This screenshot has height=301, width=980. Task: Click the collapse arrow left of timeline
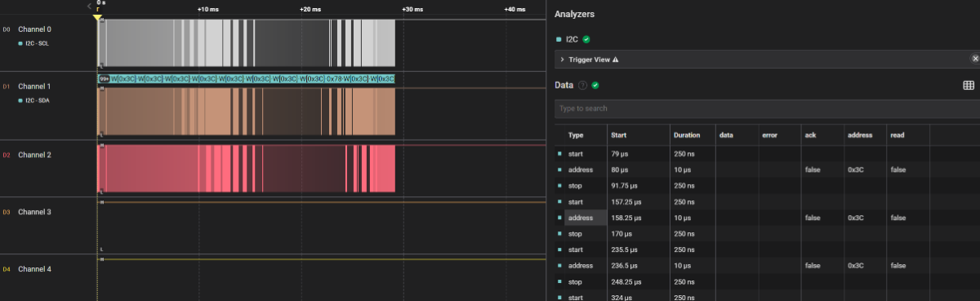click(x=90, y=6)
